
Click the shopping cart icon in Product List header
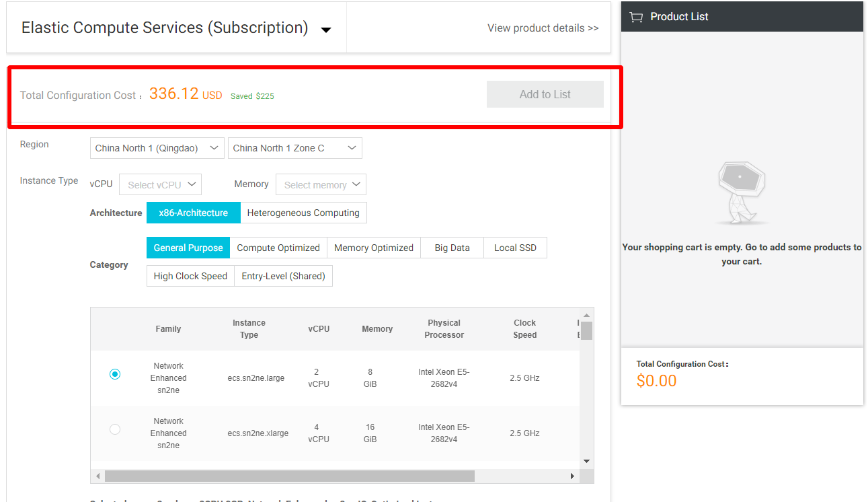pyautogui.click(x=636, y=16)
